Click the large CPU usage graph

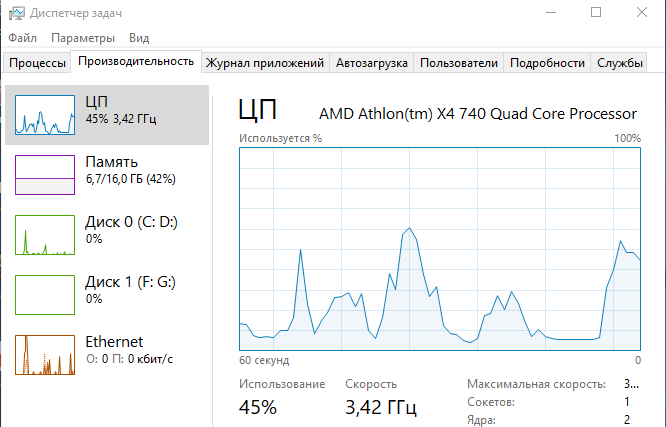[440, 250]
